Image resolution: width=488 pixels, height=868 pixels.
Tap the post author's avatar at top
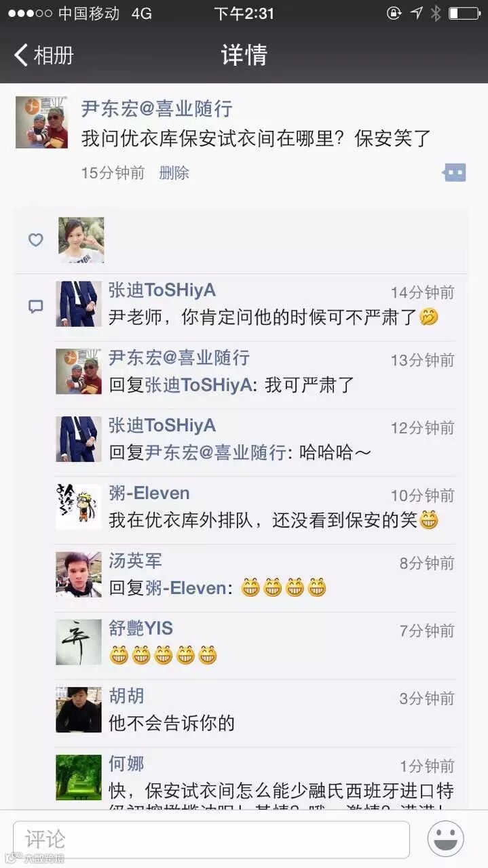click(42, 122)
